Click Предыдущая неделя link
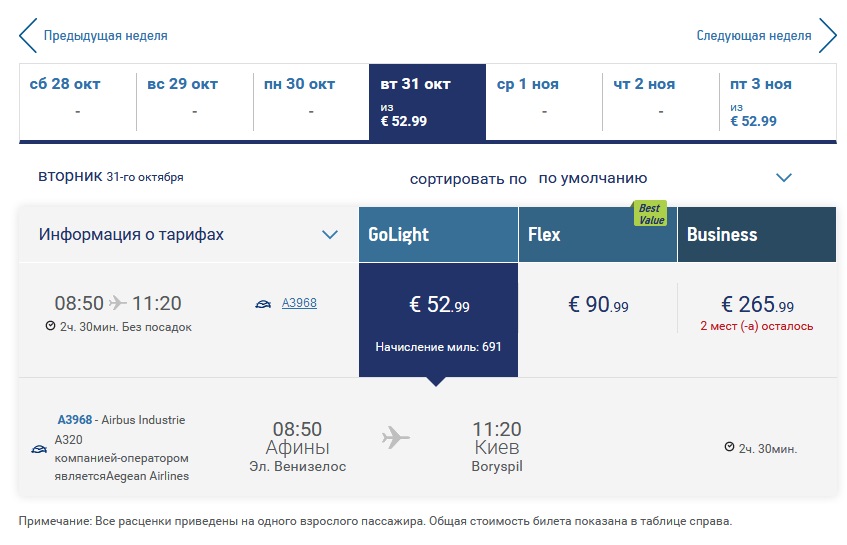The image size is (847, 545). (105, 36)
